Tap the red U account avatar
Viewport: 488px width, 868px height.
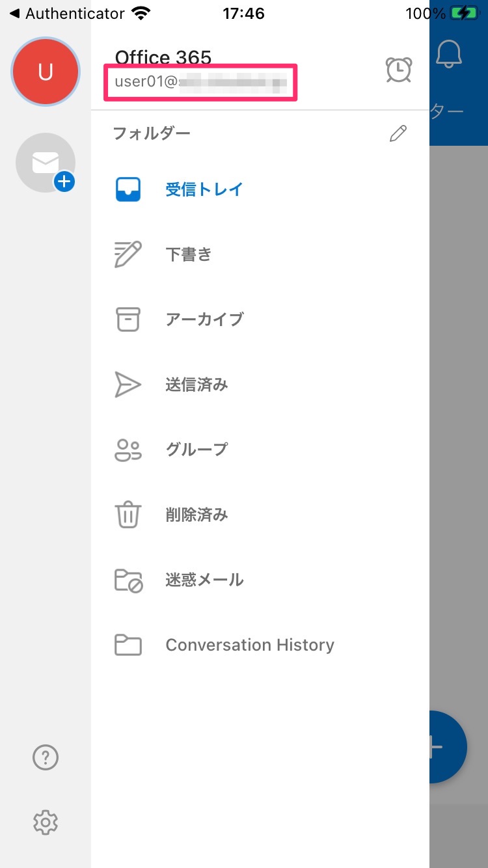tap(46, 72)
